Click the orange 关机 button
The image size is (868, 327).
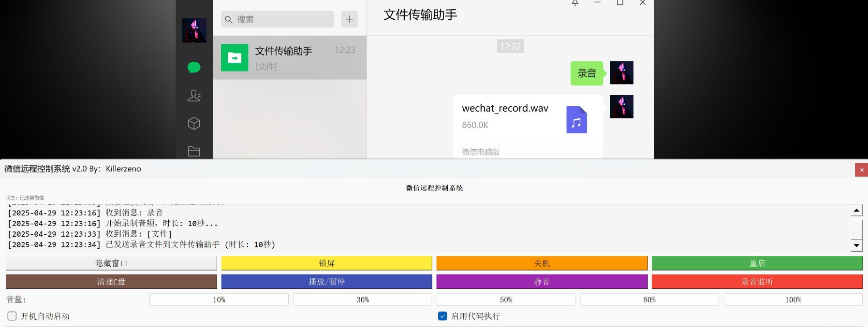pyautogui.click(x=542, y=263)
